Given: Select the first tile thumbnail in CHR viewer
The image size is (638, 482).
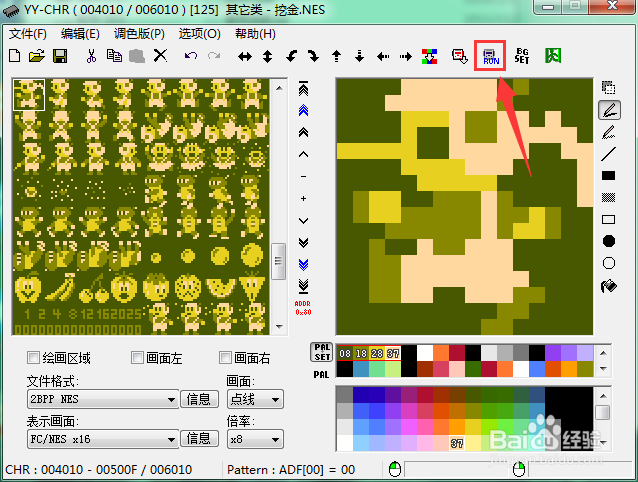Looking at the screenshot, I should click(x=29, y=94).
